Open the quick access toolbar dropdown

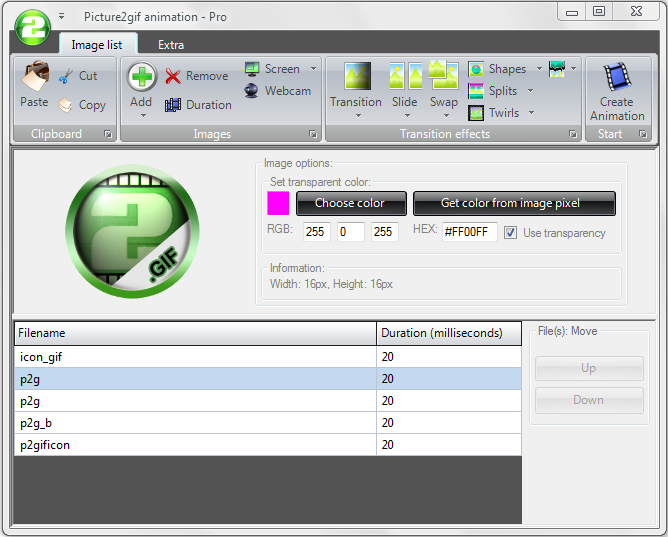[61, 16]
